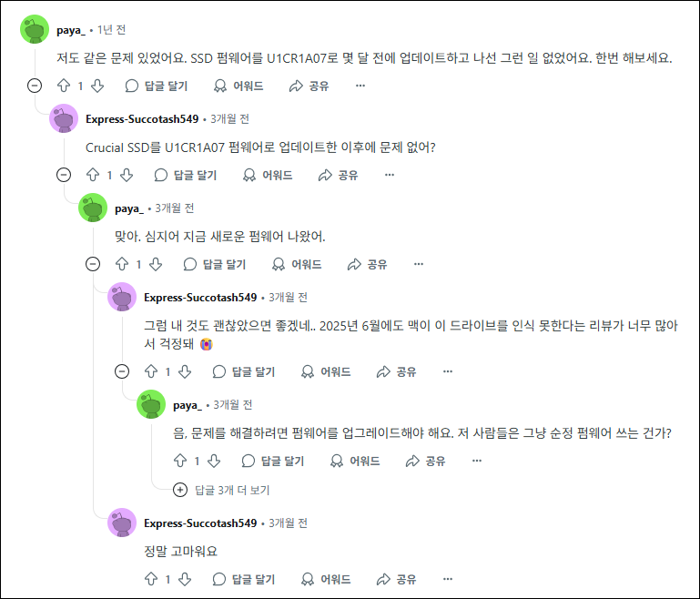The image size is (700, 599).
Task: Click paya_'s avatar on the top comment
Action: pyautogui.click(x=35, y=29)
